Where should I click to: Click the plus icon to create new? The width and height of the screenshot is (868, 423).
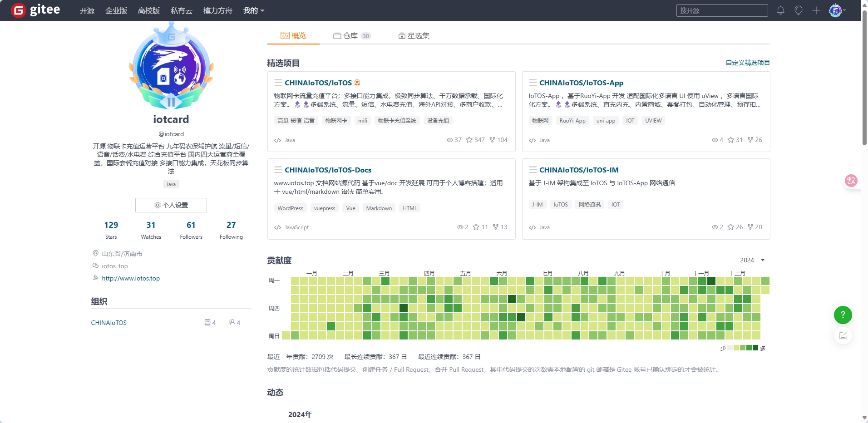click(816, 10)
